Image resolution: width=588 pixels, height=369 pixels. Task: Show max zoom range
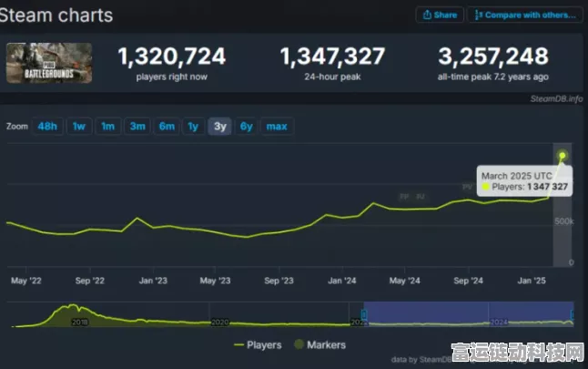tap(277, 126)
